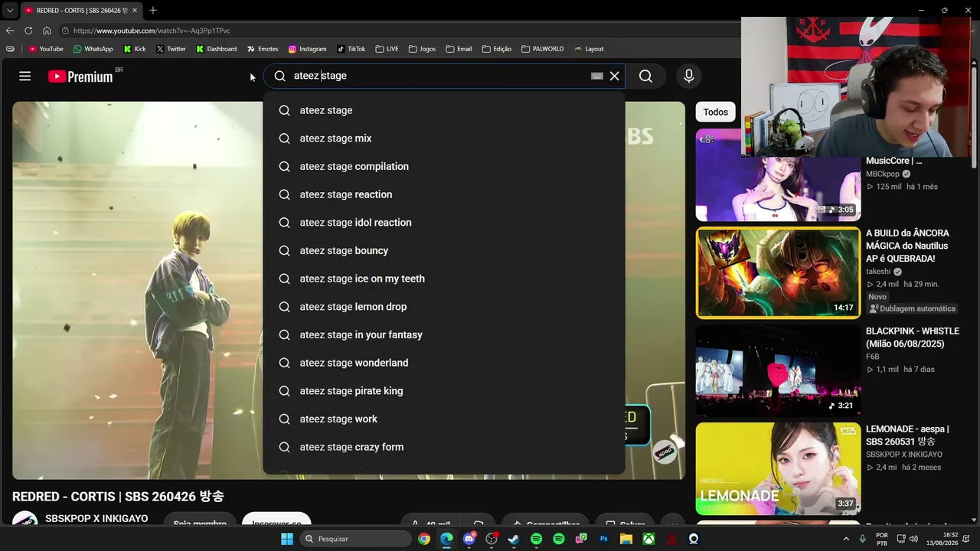Open the Xbox app from taskbar
Screen dimensions: 980x551
coord(648,539)
